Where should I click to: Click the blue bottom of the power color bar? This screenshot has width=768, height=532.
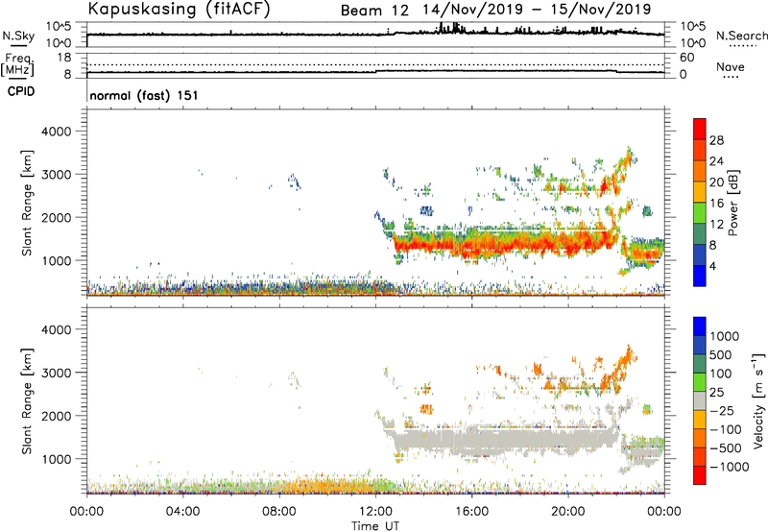(700, 276)
